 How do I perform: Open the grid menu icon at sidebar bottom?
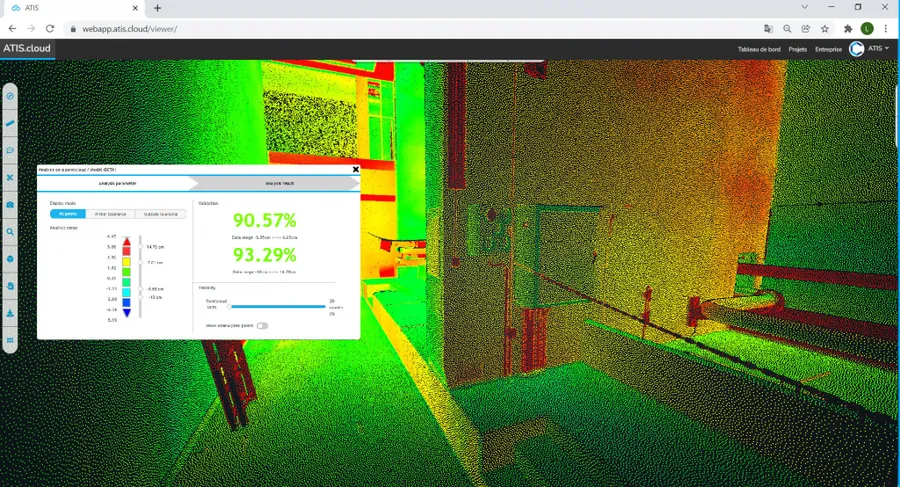click(x=10, y=341)
